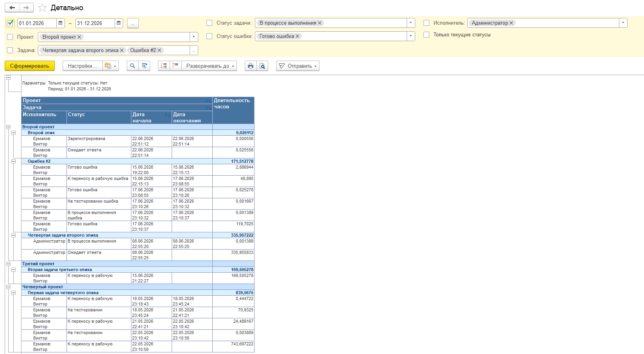Click sort icon in Дата начала header
The image size is (644, 354).
click(168, 115)
